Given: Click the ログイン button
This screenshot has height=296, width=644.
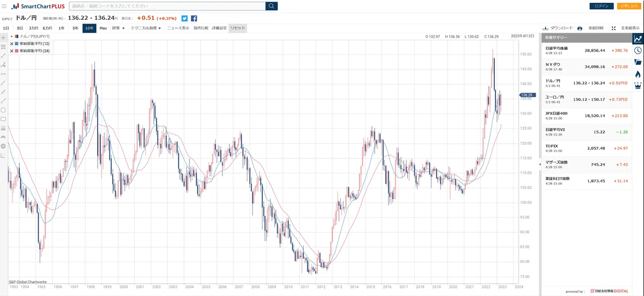Looking at the screenshot, I should (x=602, y=6).
